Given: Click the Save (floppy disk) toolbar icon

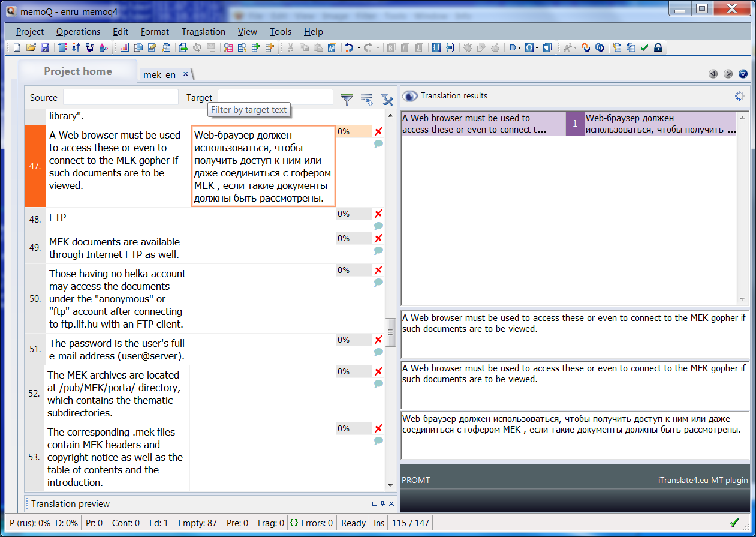Looking at the screenshot, I should (43, 47).
